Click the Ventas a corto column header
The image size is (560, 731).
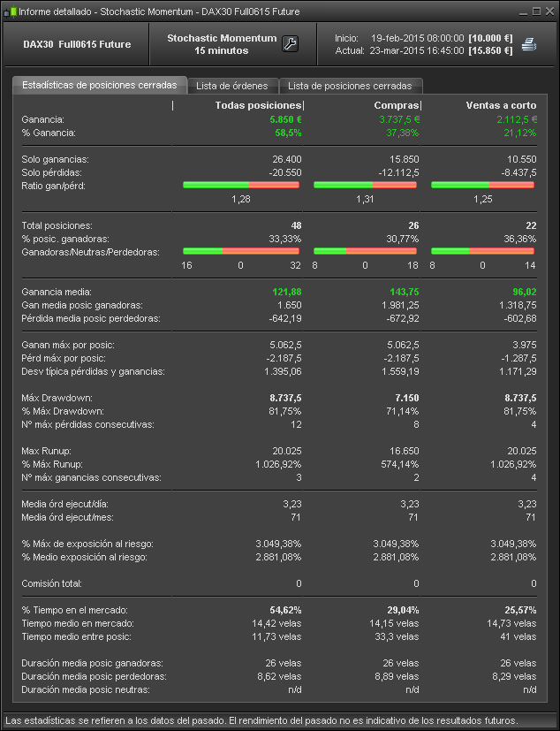[x=502, y=105]
